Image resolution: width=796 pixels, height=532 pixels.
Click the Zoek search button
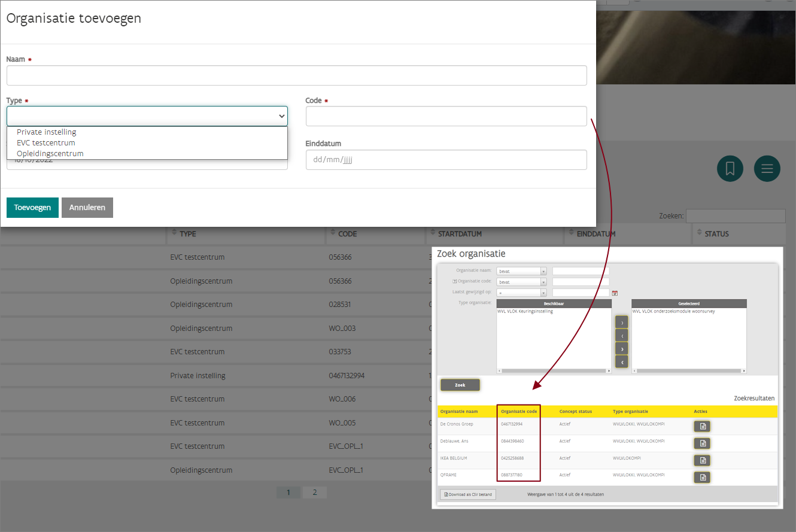point(460,385)
